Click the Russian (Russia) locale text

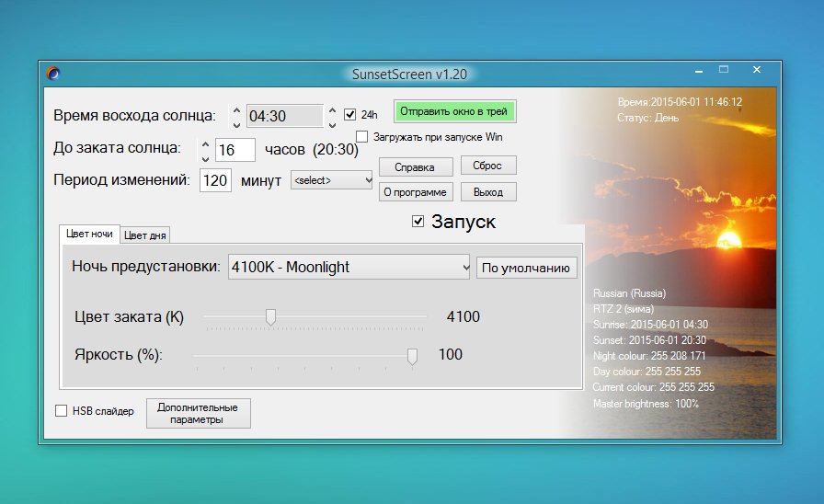click(630, 293)
